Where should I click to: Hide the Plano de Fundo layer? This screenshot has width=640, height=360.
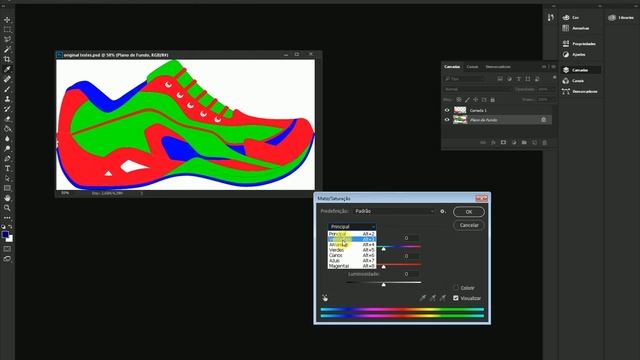coord(447,120)
